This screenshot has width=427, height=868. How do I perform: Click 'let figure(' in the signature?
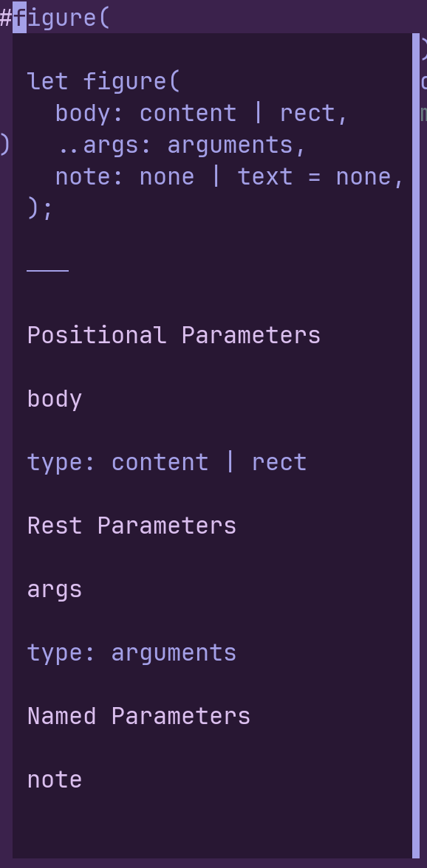(x=103, y=81)
